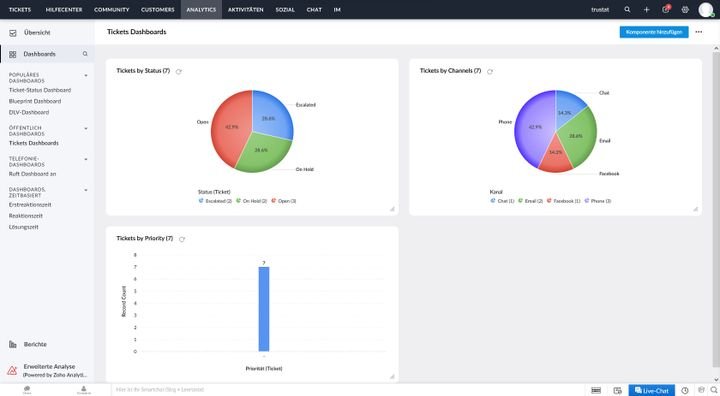Select the ANALYTICS tab

click(x=201, y=9)
